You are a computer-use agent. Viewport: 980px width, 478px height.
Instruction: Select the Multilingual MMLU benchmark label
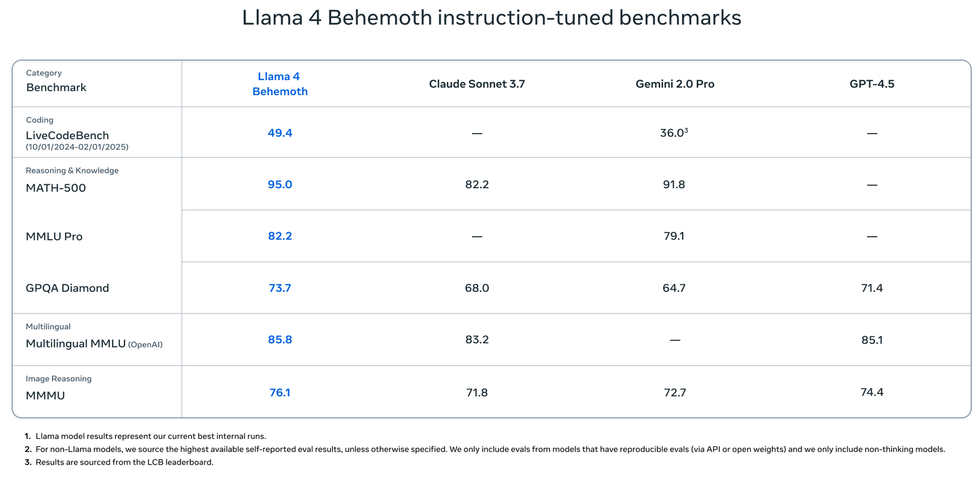tap(76, 343)
